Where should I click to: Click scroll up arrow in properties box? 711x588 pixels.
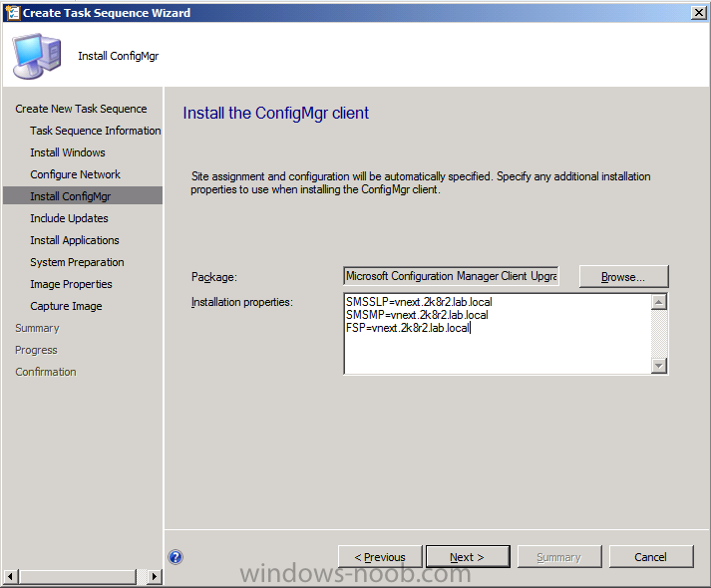[x=659, y=302]
